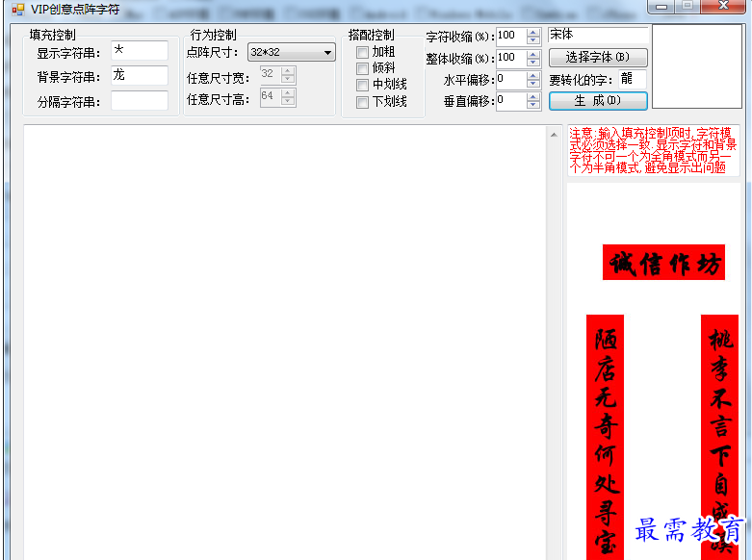Click the 诚信作坊 red banner image

point(663,263)
